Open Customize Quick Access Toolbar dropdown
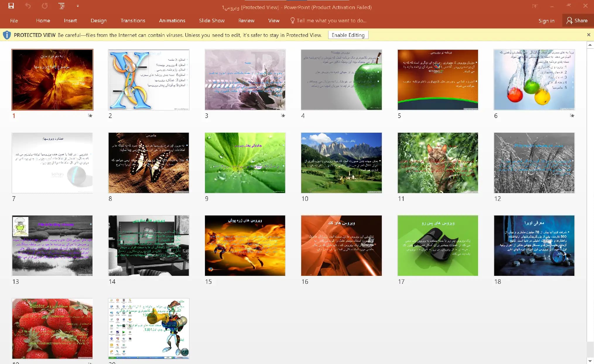The width and height of the screenshot is (594, 364). click(x=78, y=6)
